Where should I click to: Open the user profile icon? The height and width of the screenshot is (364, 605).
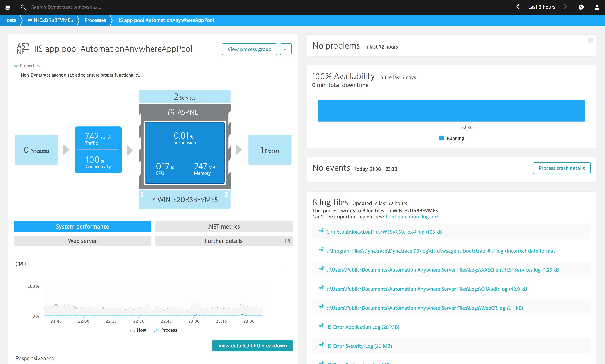(x=597, y=7)
